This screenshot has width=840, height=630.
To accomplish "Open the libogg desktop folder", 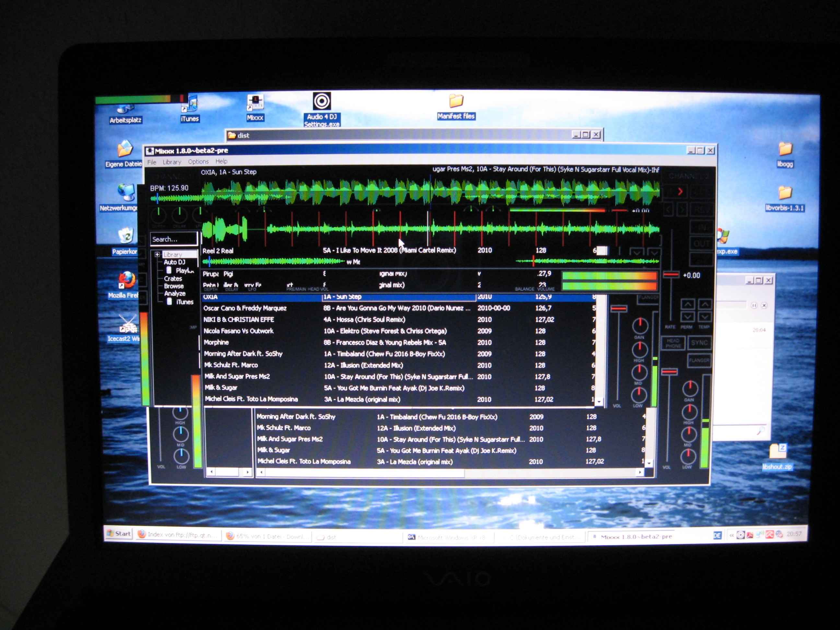I will (x=785, y=155).
